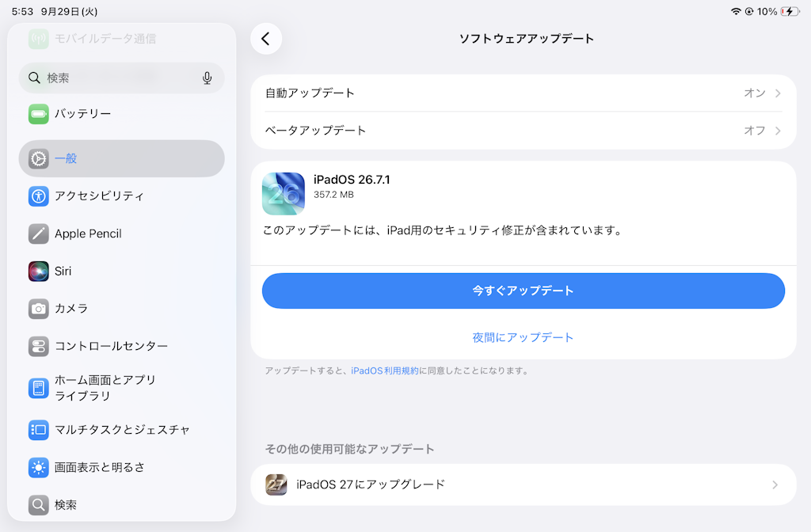This screenshot has width=811, height=532.
Task: Select カメラ label in the sidebar
Action: 71,309
